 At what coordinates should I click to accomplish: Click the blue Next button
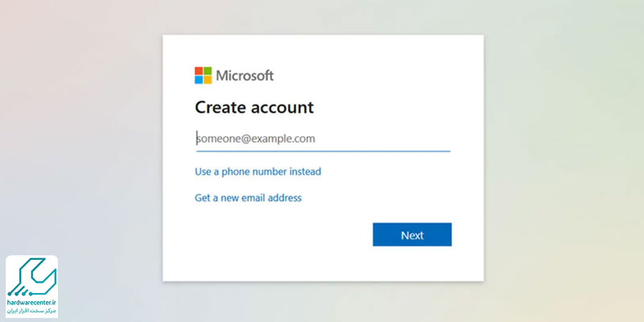point(412,234)
